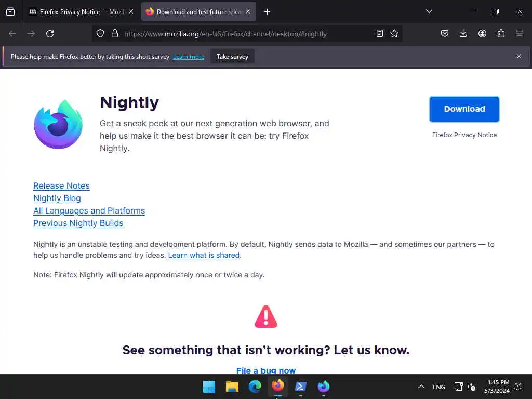Screen dimensions: 532x399
Task: Open the Windows Start menu
Action: tap(209, 387)
